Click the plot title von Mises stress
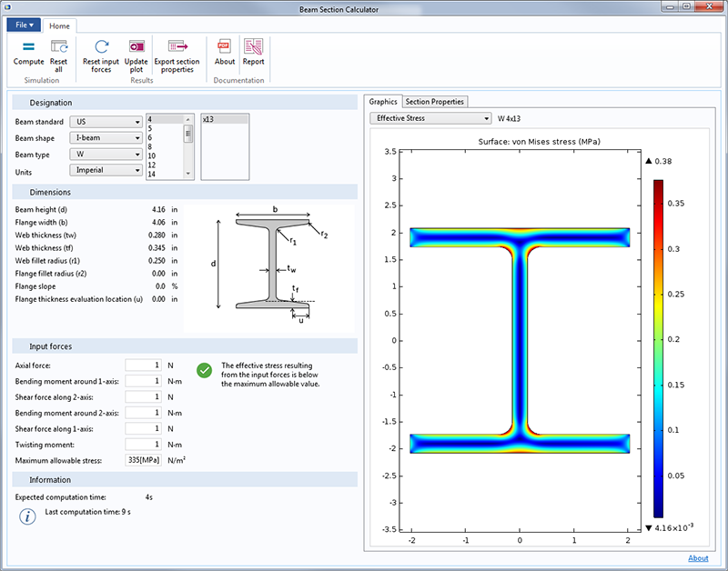The image size is (728, 571). point(539,142)
